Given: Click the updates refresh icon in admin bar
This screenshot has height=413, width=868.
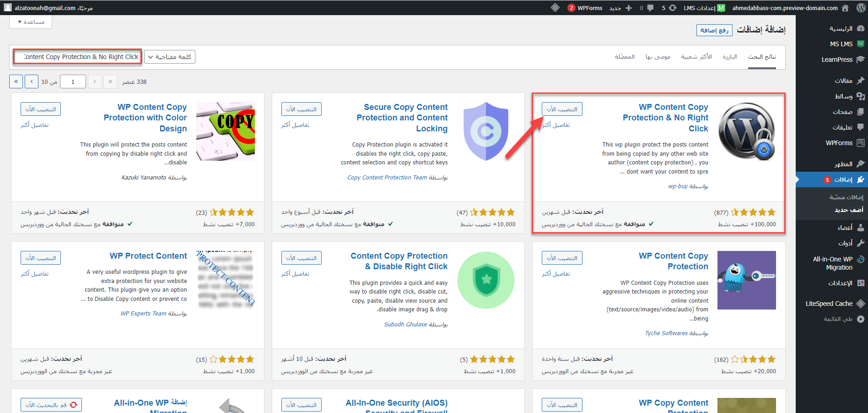Looking at the screenshot, I should click(672, 8).
